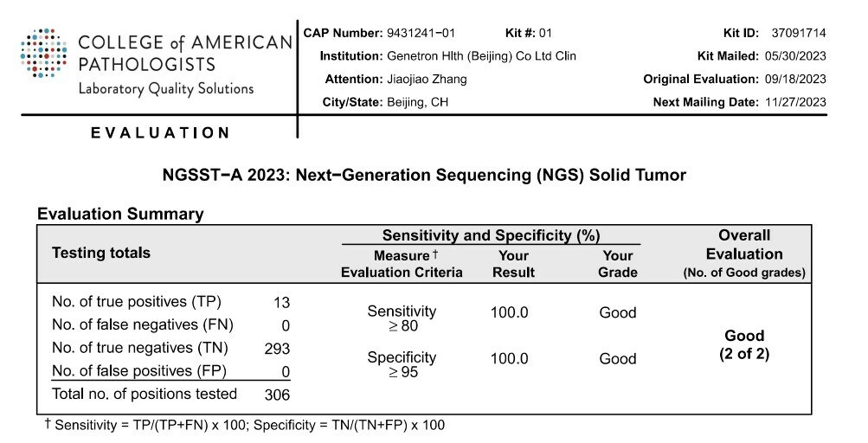The width and height of the screenshot is (868, 443).
Task: Click the sensitivity formula footnote text
Action: [x=245, y=426]
